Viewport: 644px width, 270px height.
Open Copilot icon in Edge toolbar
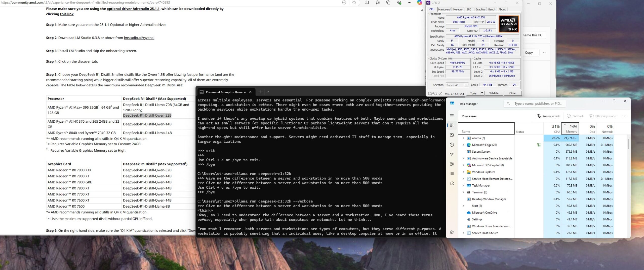click(420, 3)
